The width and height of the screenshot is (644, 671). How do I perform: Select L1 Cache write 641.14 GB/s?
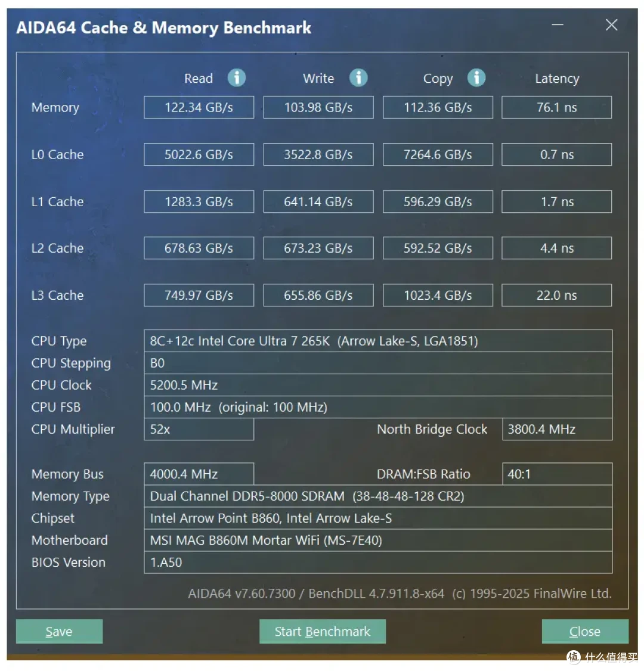coord(318,201)
